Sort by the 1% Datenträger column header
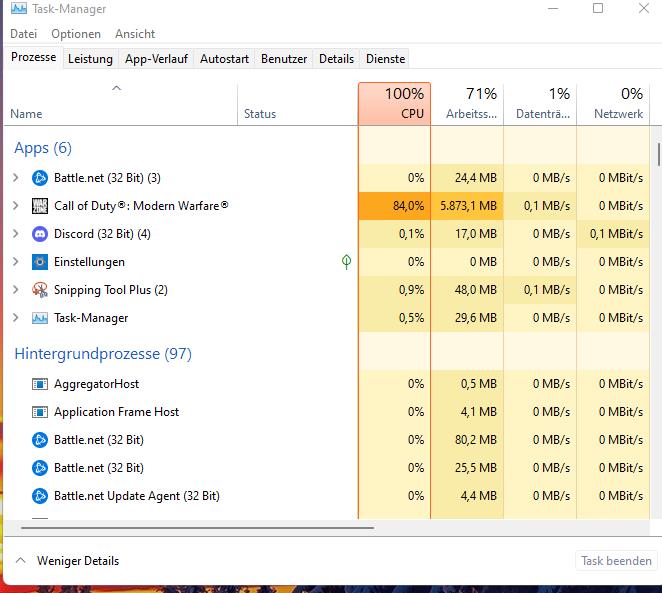 (x=540, y=104)
